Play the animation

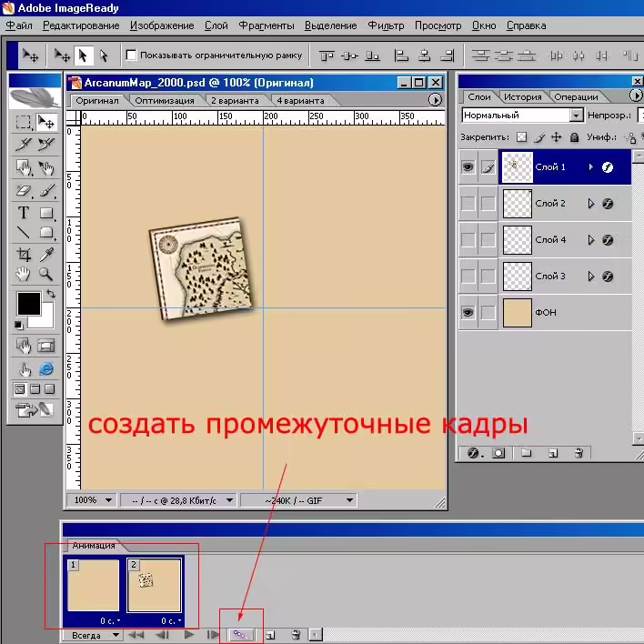pyautogui.click(x=188, y=635)
